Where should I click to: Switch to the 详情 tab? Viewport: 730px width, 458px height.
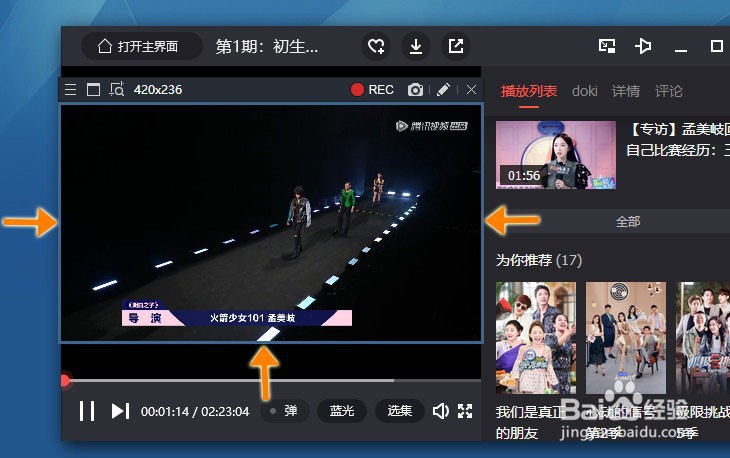[x=626, y=91]
